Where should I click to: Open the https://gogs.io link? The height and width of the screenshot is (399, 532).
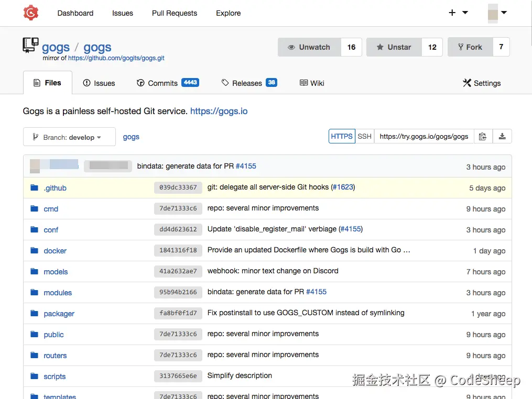(219, 111)
